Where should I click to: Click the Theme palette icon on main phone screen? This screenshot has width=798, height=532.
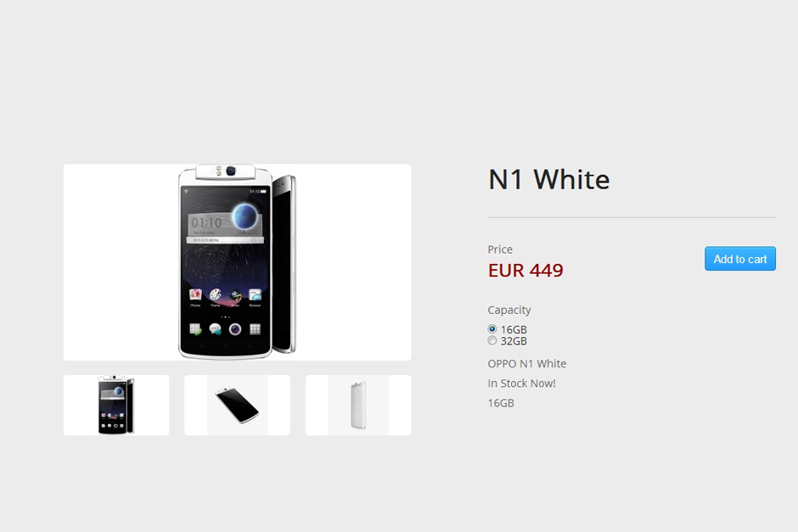pos(216,295)
